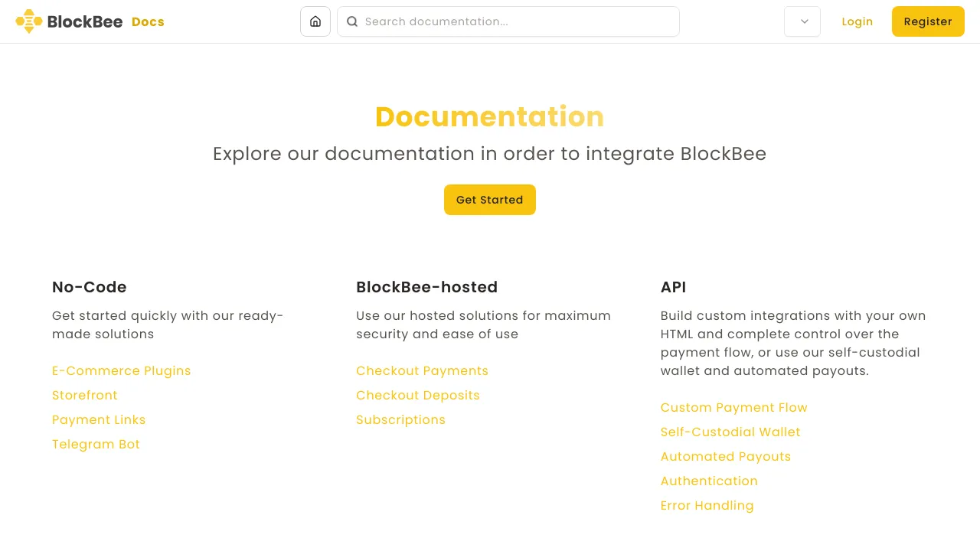Click the Documentation page title
The height and width of the screenshot is (551, 980).
[x=490, y=116]
